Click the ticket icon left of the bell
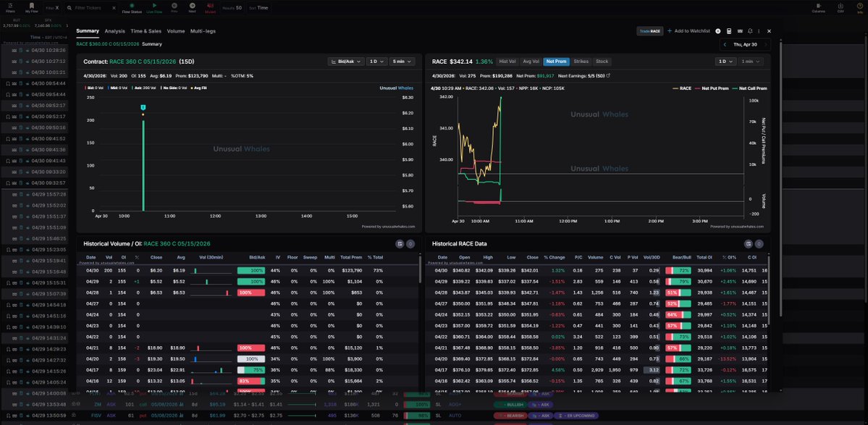 coord(740,31)
